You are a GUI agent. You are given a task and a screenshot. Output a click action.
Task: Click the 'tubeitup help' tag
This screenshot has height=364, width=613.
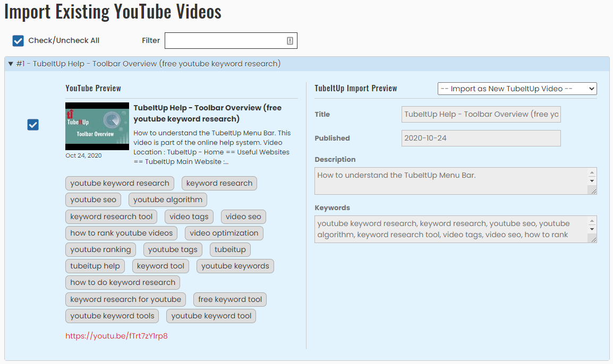point(95,266)
